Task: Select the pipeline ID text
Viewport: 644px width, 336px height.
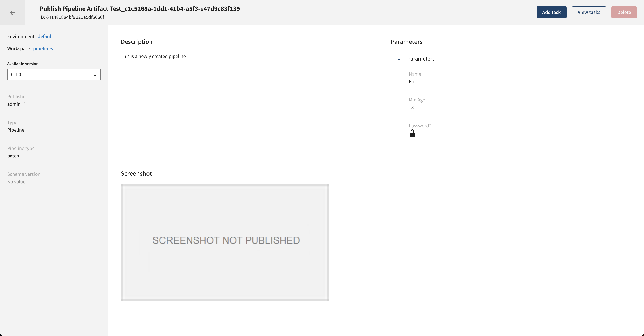Action: coord(72,17)
